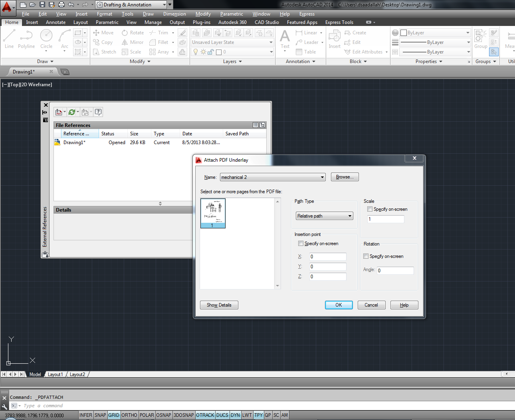Select the Arc tool
This screenshot has height=420, width=515.
click(64, 39)
